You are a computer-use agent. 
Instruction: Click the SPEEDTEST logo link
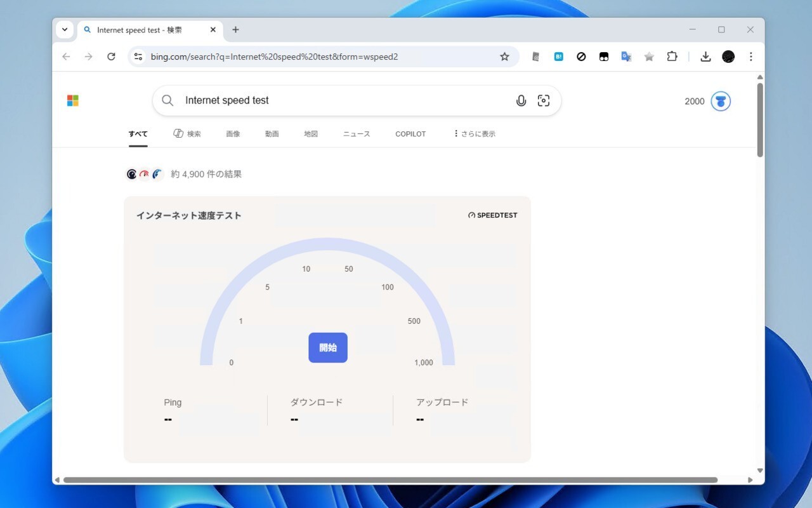click(x=493, y=215)
